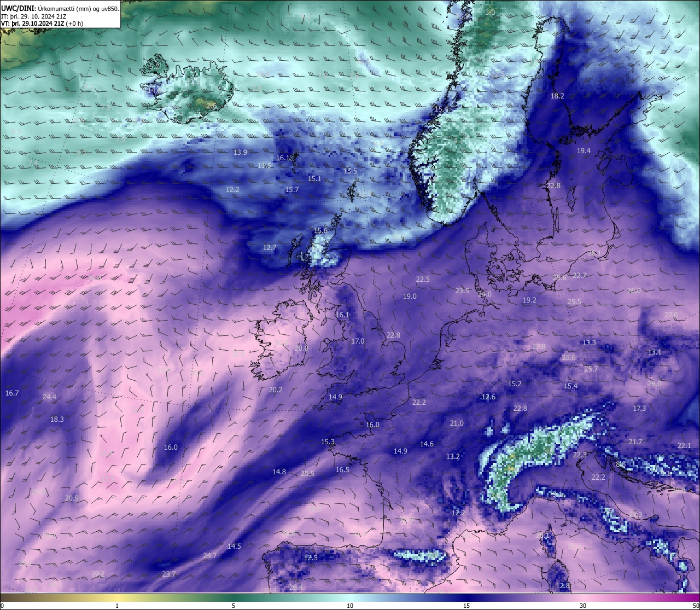The height and width of the screenshot is (610, 700).
Task: Click the 22.7 value over the Baltic Sea
Action: (x=579, y=275)
